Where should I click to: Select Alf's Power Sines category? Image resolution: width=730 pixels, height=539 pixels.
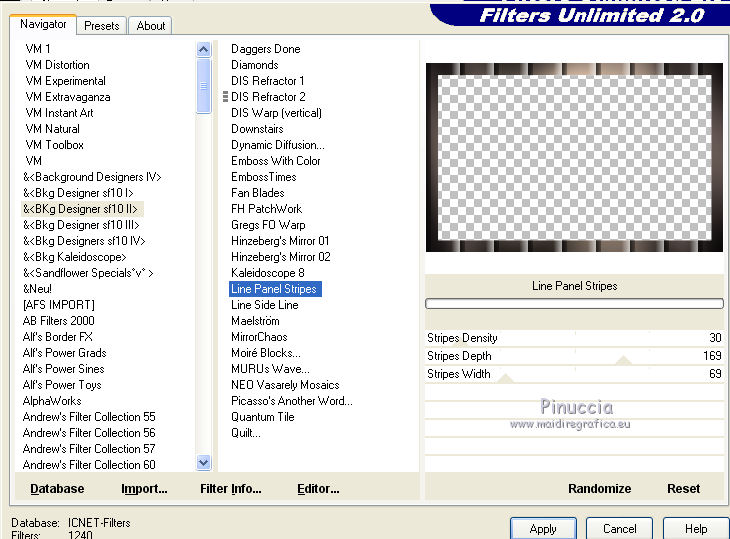click(64, 369)
